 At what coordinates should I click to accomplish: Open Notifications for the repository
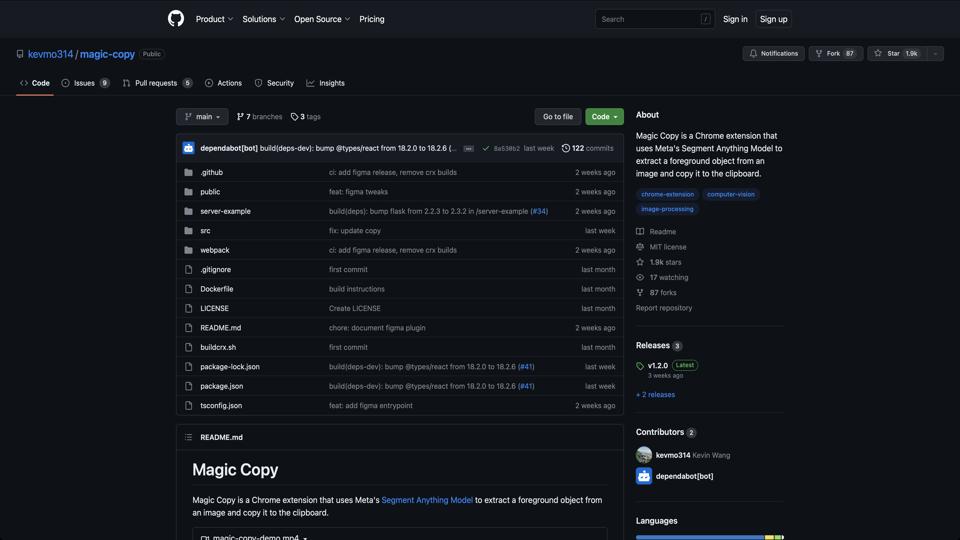pos(773,54)
